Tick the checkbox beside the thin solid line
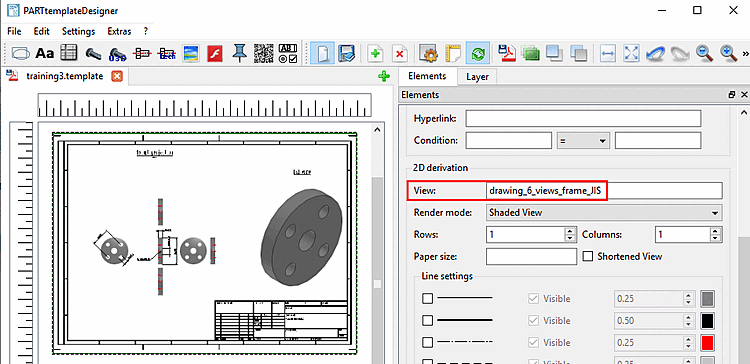750x364 pixels. click(x=427, y=298)
